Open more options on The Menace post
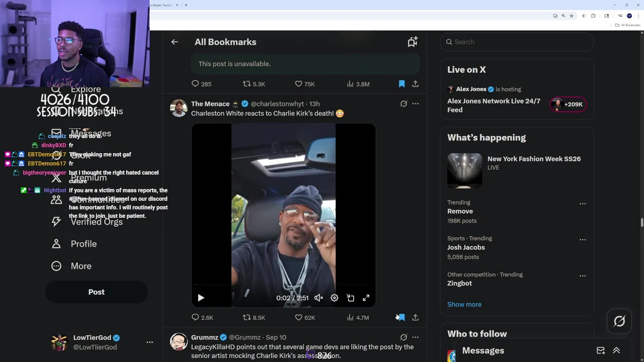Screen dimensions: 644x362 pyautogui.click(x=416, y=104)
